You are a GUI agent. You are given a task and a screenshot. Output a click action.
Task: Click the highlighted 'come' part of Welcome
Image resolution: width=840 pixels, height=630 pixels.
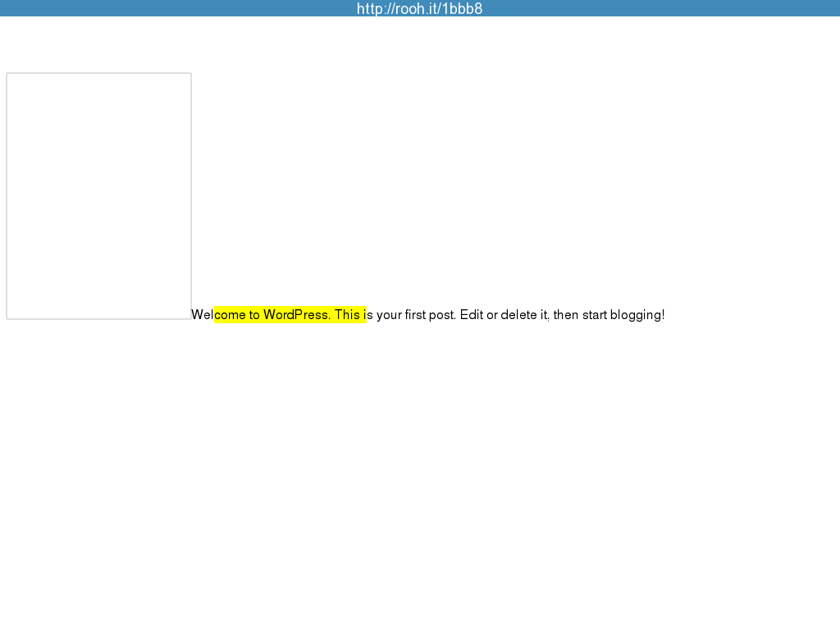point(231,315)
